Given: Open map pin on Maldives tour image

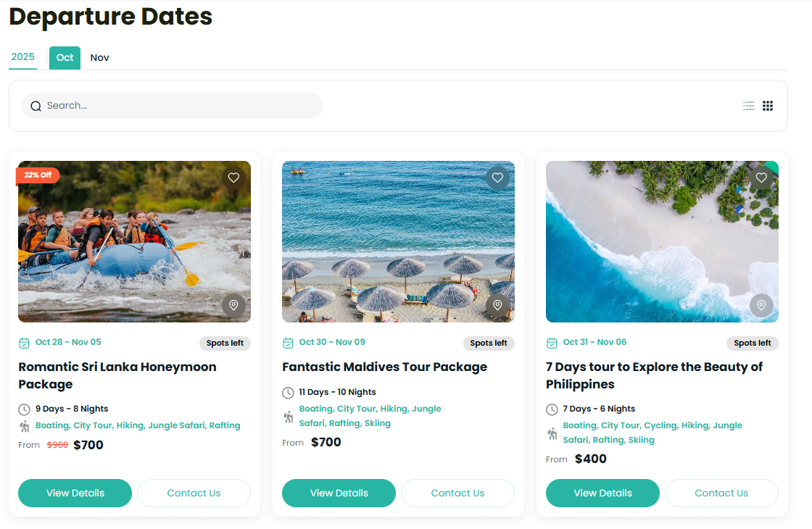Looking at the screenshot, I should pyautogui.click(x=497, y=306).
